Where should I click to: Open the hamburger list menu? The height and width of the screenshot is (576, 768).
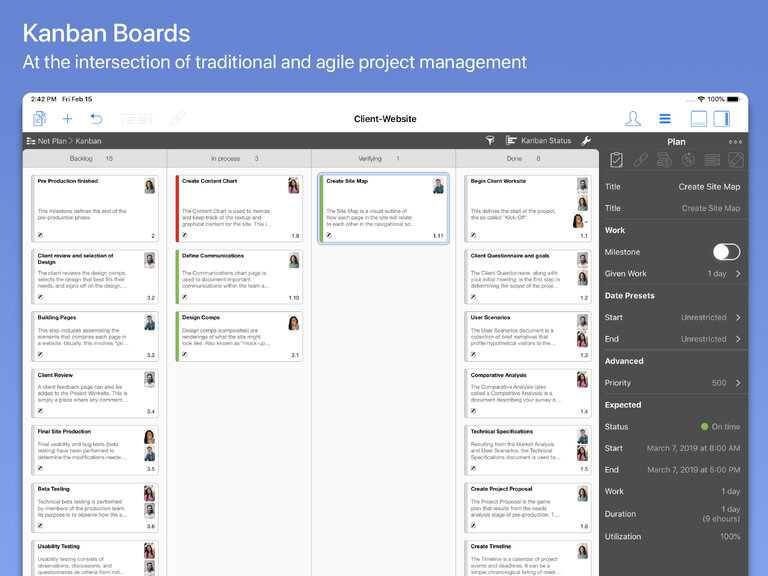665,119
